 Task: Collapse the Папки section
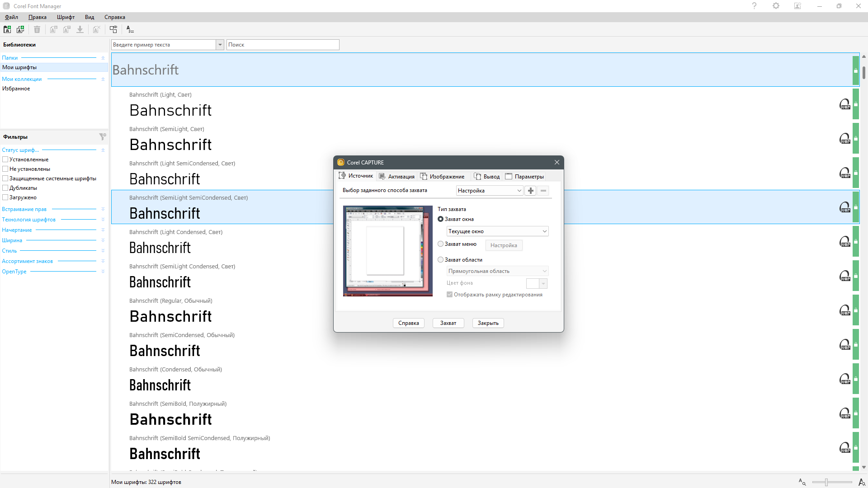[103, 58]
